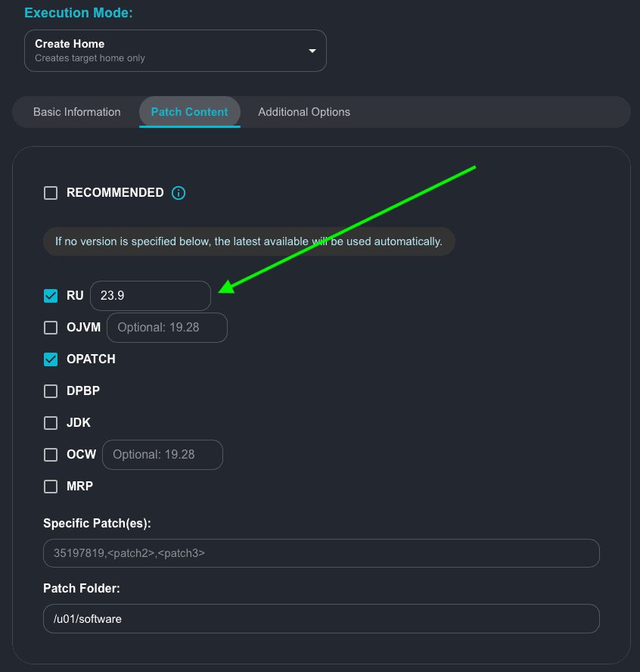Screen dimensions: 640x672
Task: Tick the OJVM checkbox
Action: tap(51, 328)
